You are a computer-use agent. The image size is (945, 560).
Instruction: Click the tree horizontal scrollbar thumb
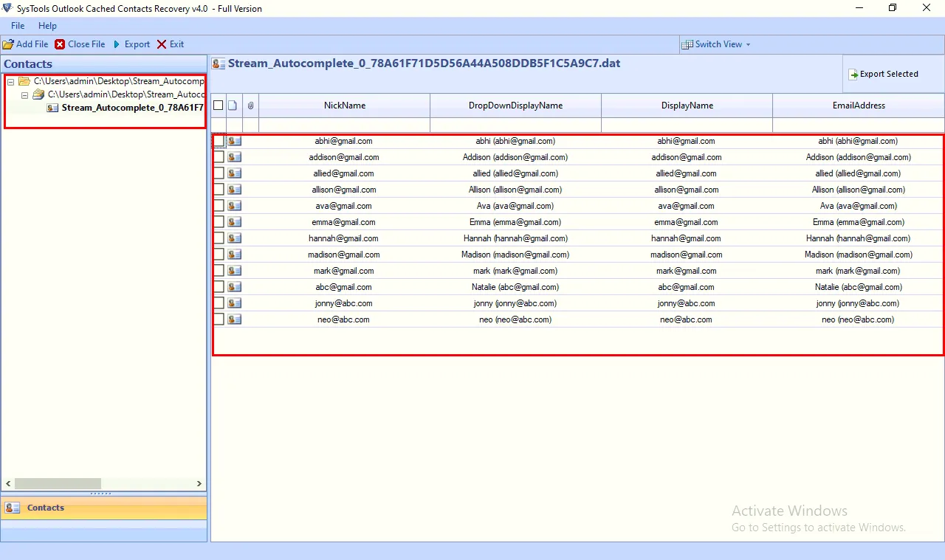click(58, 483)
